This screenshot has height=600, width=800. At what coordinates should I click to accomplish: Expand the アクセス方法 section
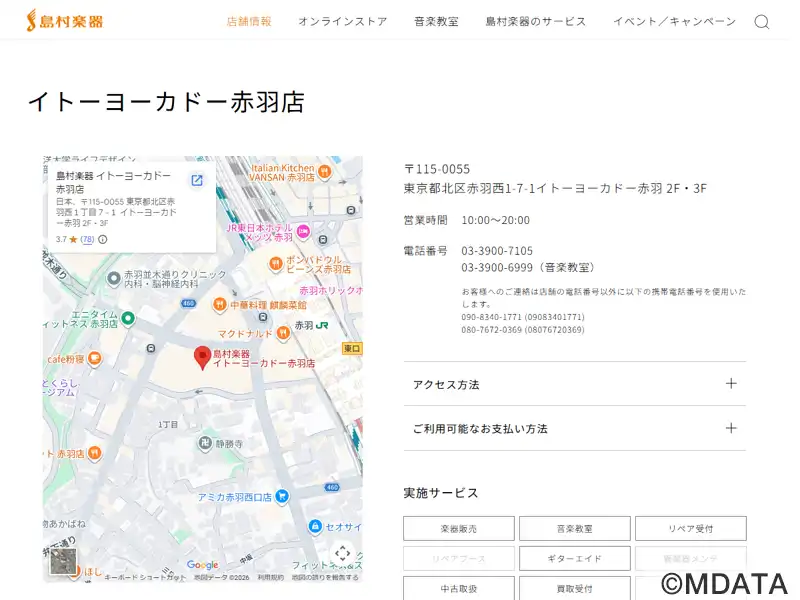click(574, 384)
